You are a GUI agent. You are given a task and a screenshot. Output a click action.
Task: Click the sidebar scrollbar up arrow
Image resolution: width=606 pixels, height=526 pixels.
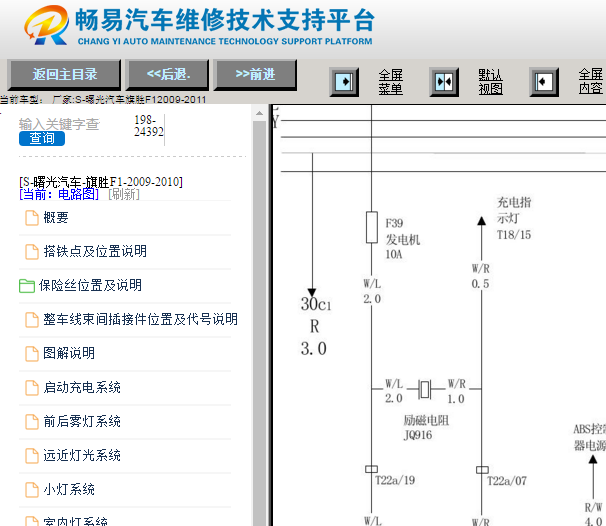click(x=259, y=114)
